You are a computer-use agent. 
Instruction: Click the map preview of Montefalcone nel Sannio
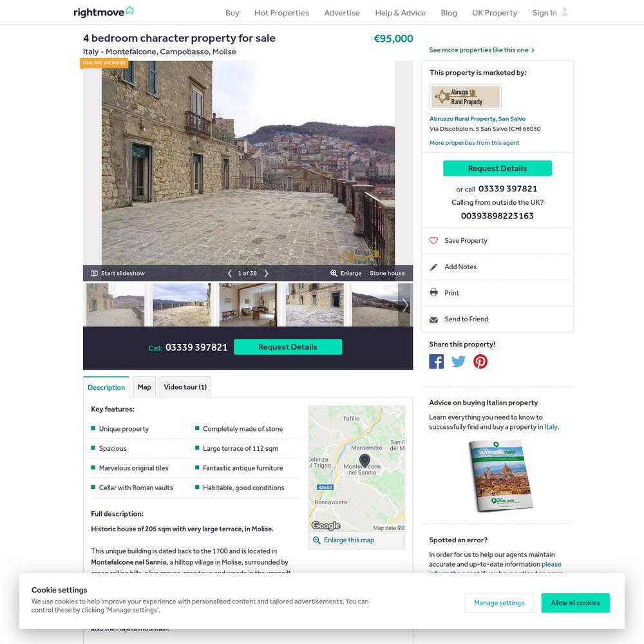tap(357, 469)
